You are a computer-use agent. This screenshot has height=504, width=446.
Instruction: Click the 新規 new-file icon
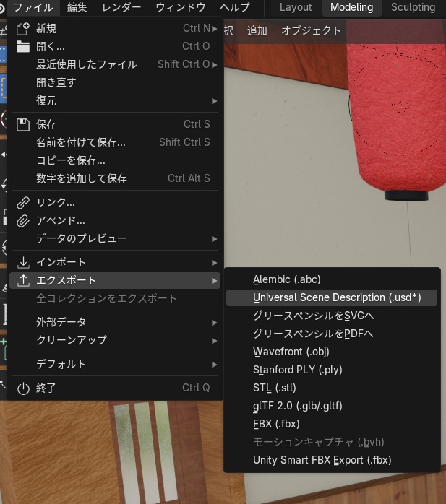point(23,29)
